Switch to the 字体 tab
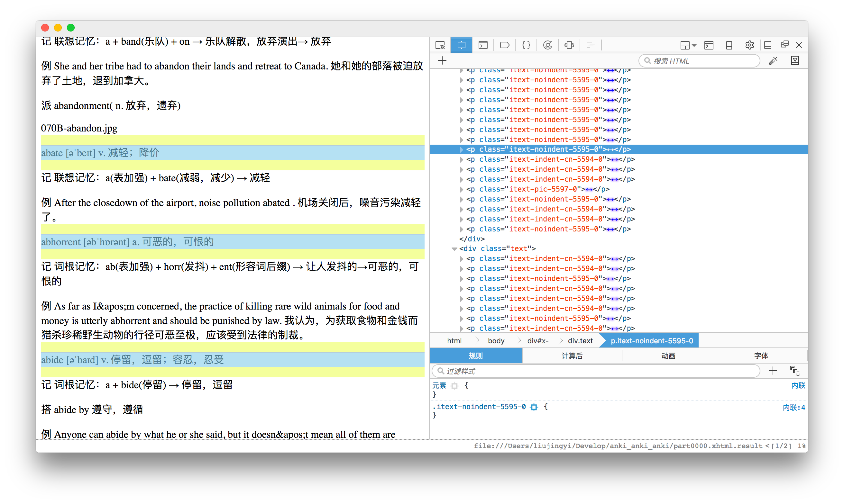This screenshot has height=504, width=844. coord(761,355)
